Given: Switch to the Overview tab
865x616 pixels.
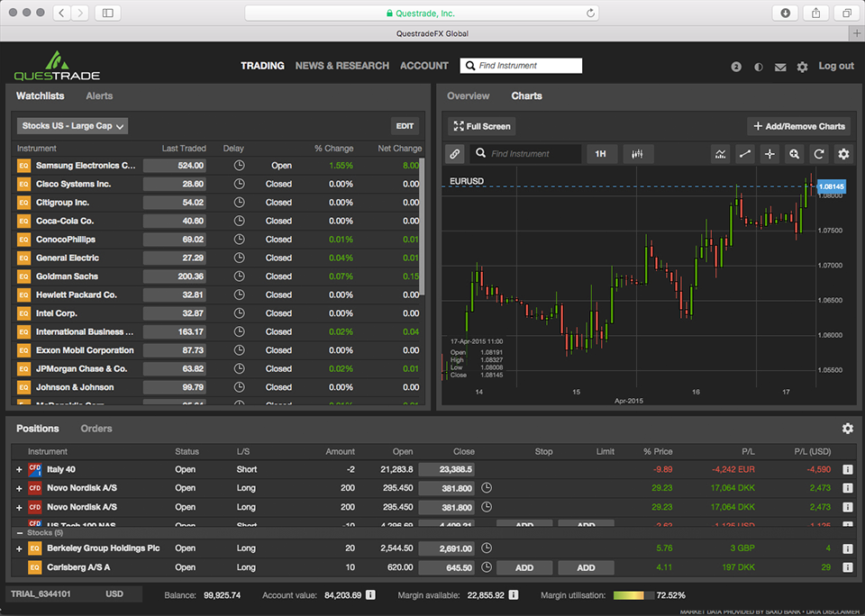Looking at the screenshot, I should pos(469,96).
